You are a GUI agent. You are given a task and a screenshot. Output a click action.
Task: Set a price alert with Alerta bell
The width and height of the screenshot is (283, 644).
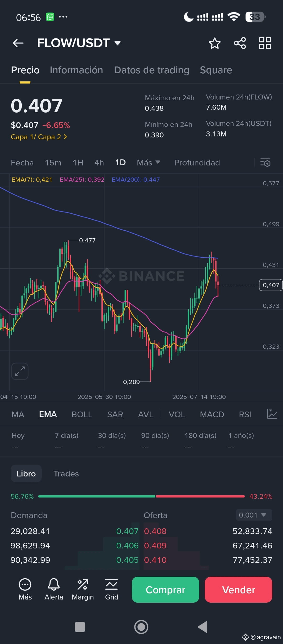click(54, 590)
